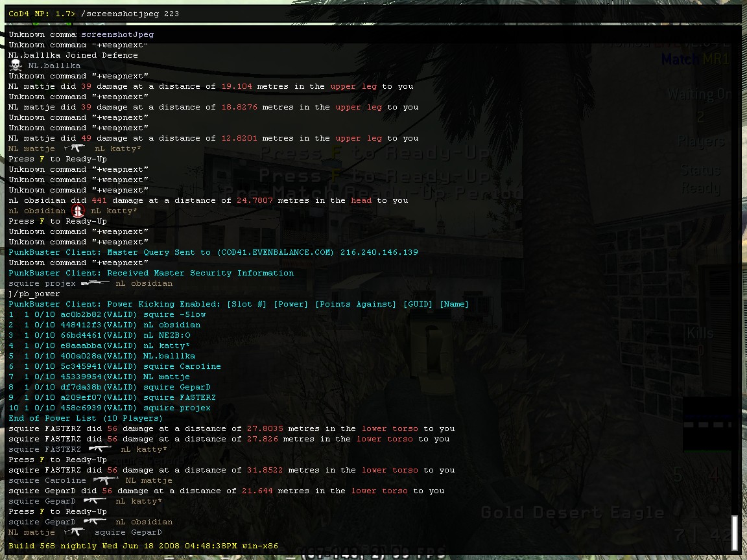
Task: Click the Build 568 nightly version line
Action: coord(143,546)
